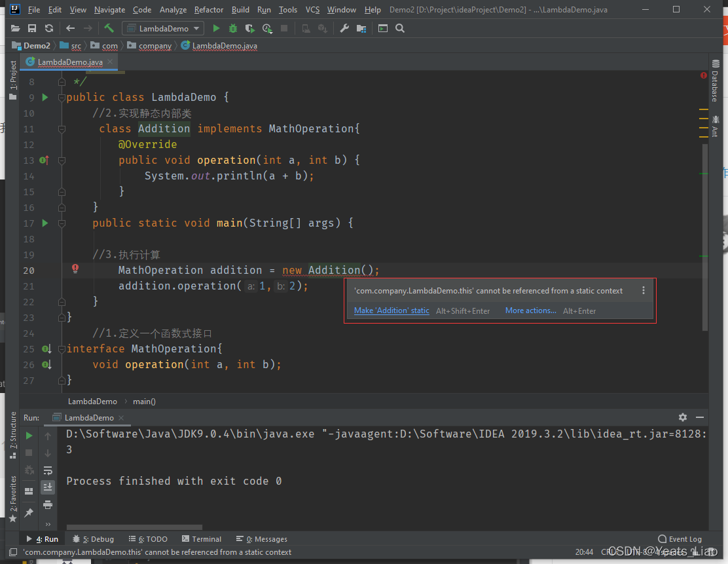Toggle the Database tool window
This screenshot has width=728, height=564.
[715, 81]
